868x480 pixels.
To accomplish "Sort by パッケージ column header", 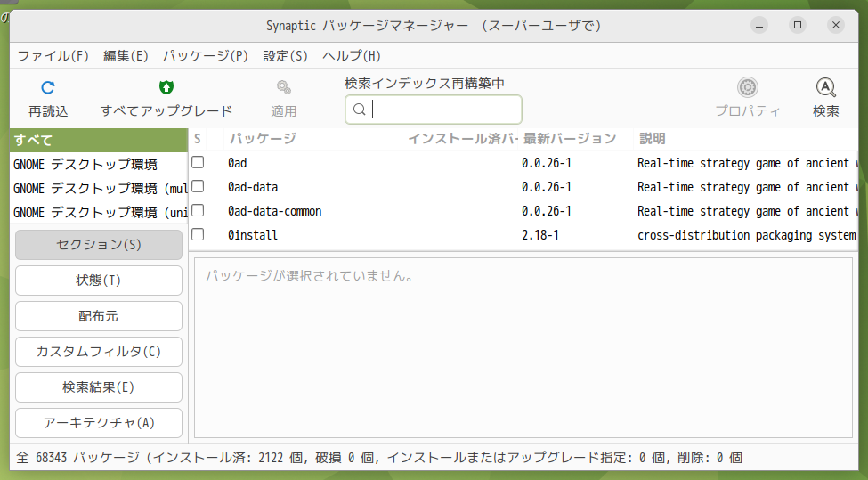I will 312,139.
